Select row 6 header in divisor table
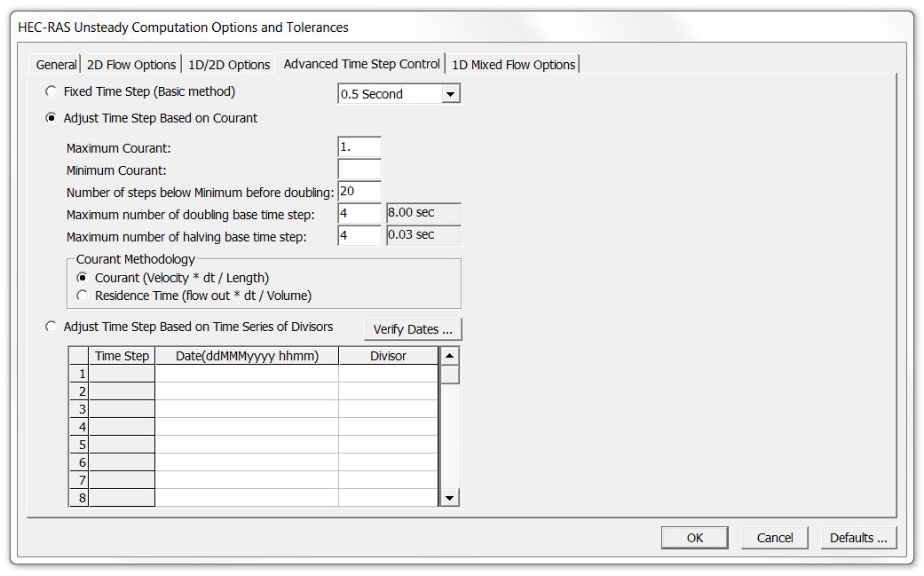Viewport: 924px width, 576px height. tap(79, 462)
